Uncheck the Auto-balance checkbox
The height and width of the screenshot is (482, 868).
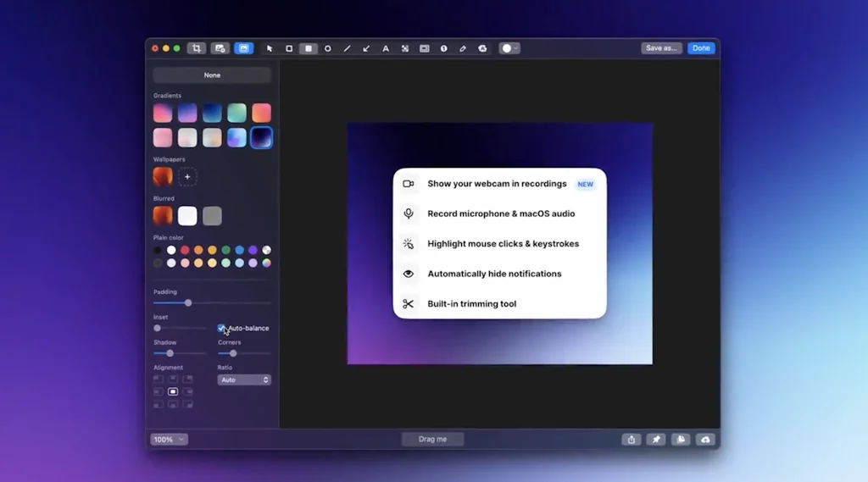click(x=221, y=328)
